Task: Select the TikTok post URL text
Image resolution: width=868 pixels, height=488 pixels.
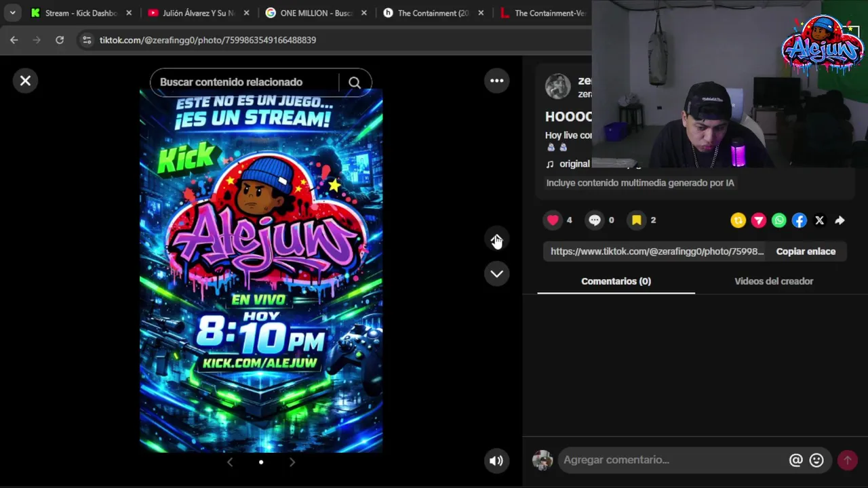Action: coord(656,251)
